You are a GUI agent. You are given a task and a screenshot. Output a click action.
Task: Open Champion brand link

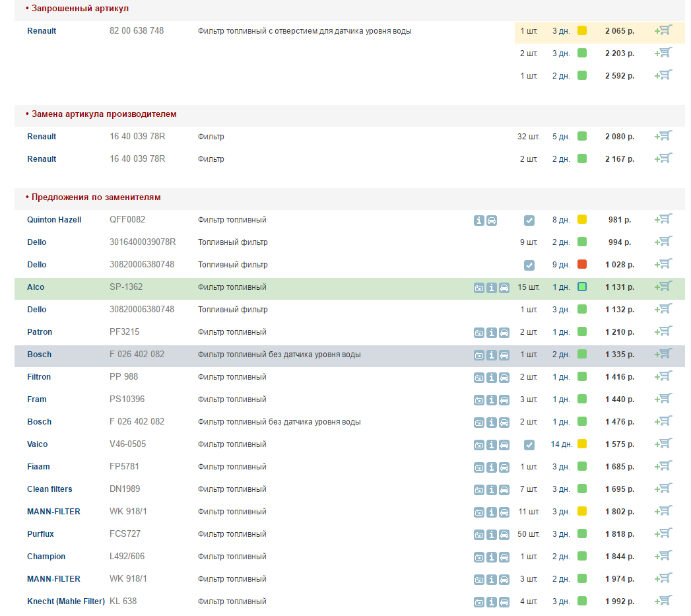tap(46, 557)
